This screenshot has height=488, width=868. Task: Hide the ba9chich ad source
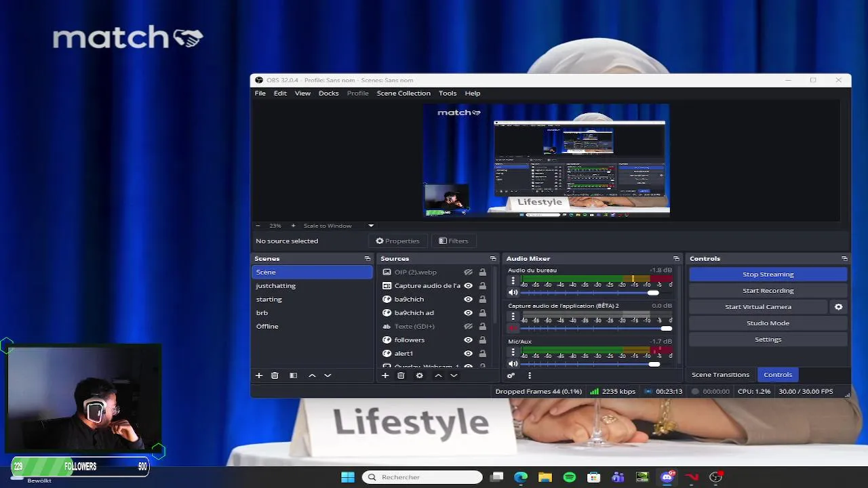pyautogui.click(x=468, y=313)
